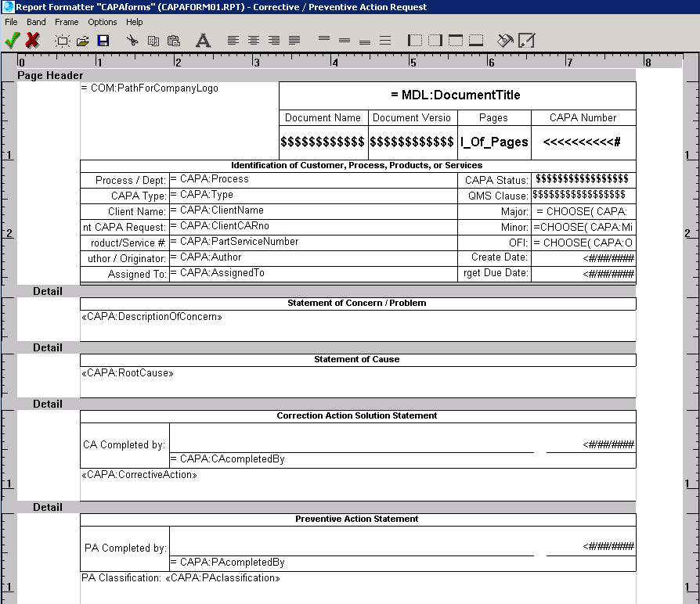
Task: Save the report with floppy disk icon
Action: tap(103, 40)
